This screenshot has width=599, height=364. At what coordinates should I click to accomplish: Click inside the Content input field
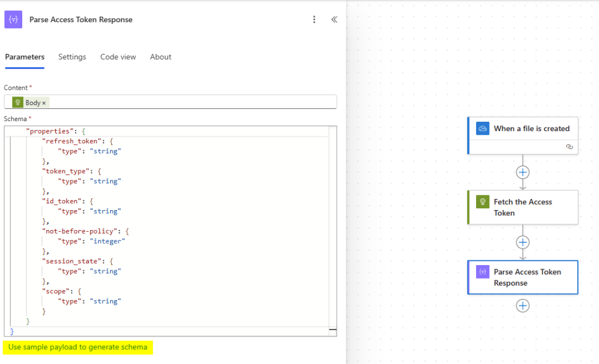tap(193, 102)
